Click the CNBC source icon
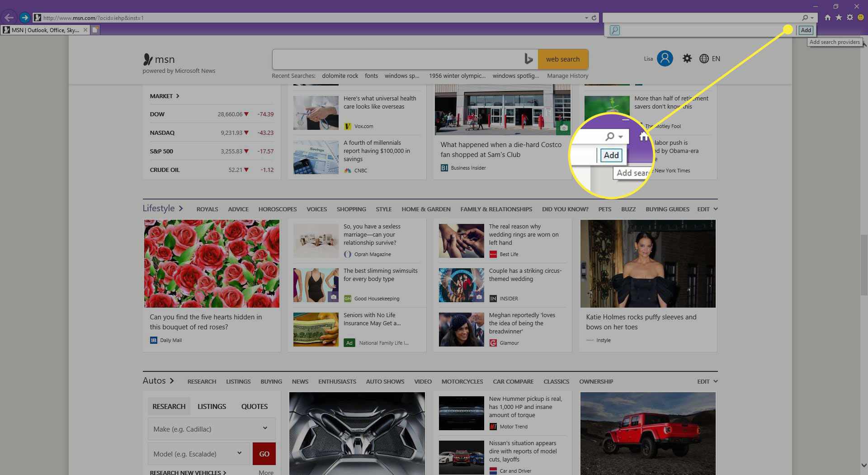Screen dimensions: 868x475 [x=347, y=171]
